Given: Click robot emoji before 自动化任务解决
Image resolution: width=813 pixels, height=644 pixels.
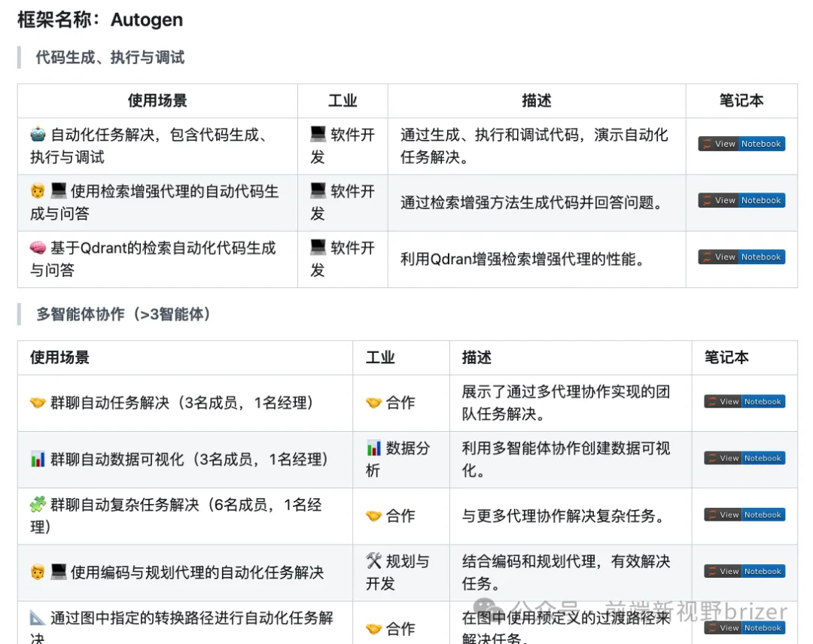Looking at the screenshot, I should point(38,135).
